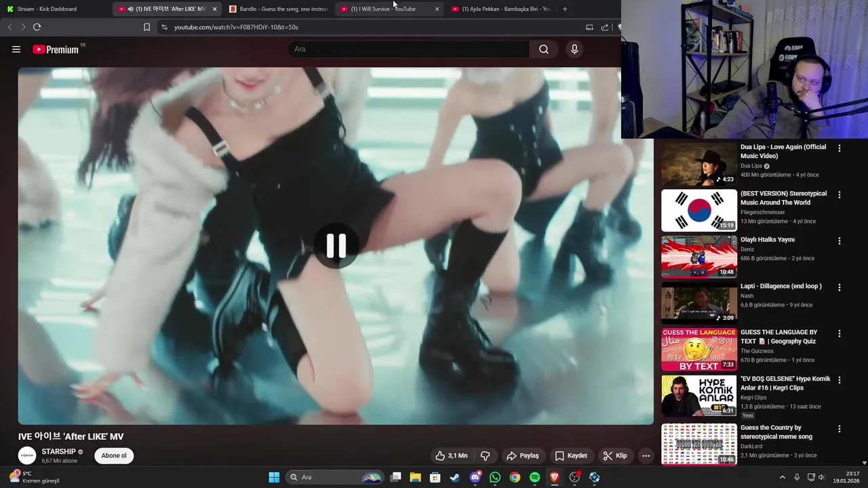Dislike the video with thumbs-down icon
Viewport: 868px width, 488px height.
(486, 455)
